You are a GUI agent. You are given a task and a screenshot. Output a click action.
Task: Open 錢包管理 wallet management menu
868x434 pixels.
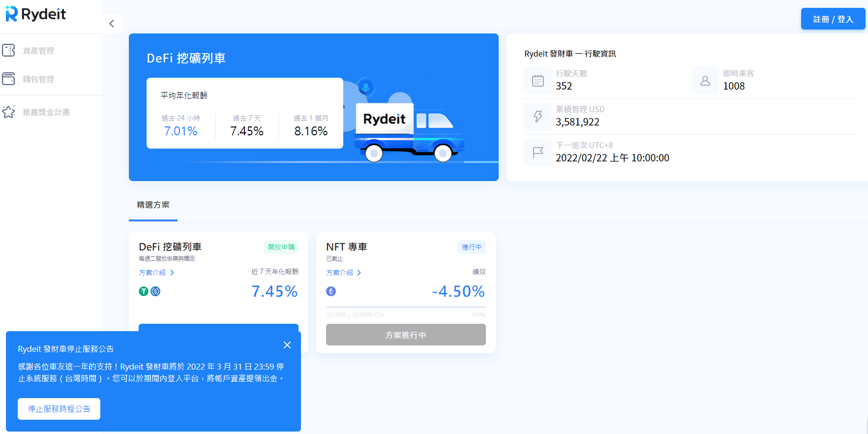coord(38,79)
